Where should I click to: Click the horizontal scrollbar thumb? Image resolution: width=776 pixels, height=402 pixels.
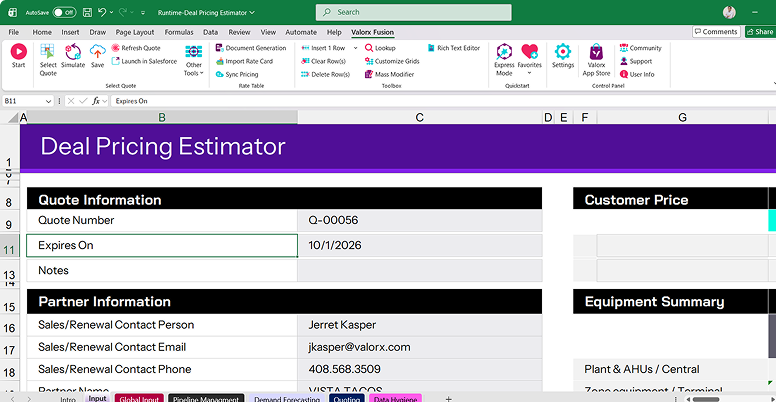pyautogui.click(x=706, y=399)
